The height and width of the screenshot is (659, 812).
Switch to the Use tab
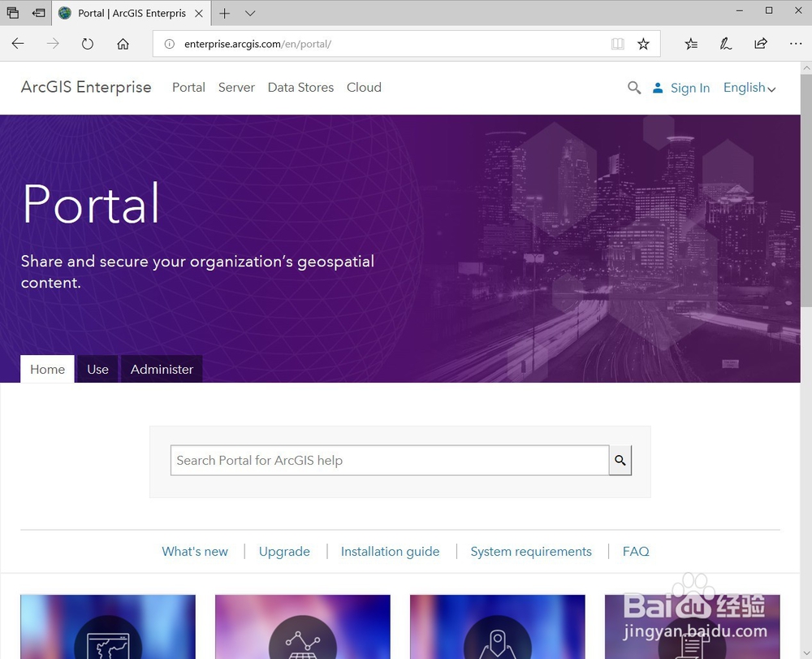(x=97, y=369)
